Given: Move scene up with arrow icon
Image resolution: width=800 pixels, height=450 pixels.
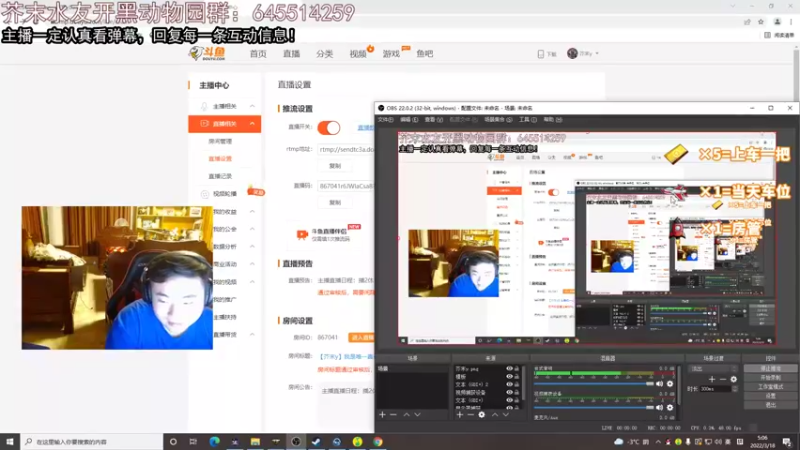Looking at the screenshot, I should pos(407,415).
